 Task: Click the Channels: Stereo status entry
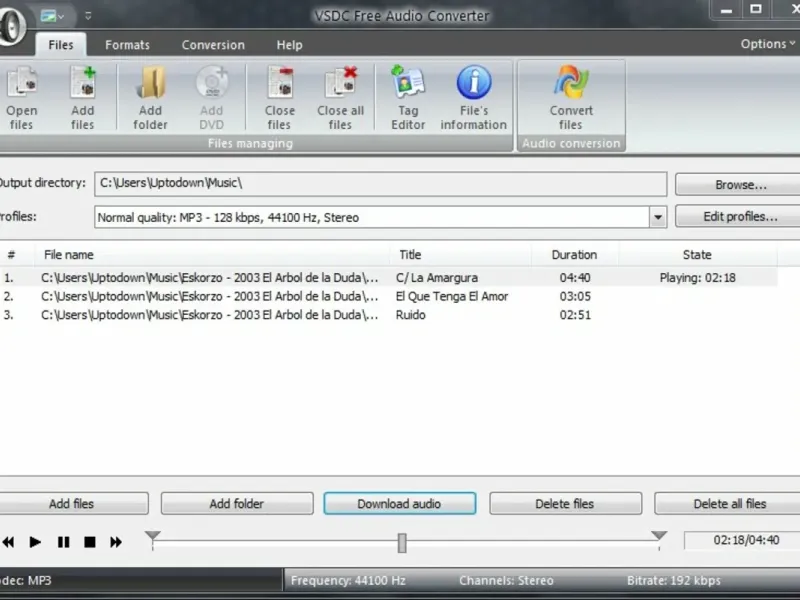506,581
